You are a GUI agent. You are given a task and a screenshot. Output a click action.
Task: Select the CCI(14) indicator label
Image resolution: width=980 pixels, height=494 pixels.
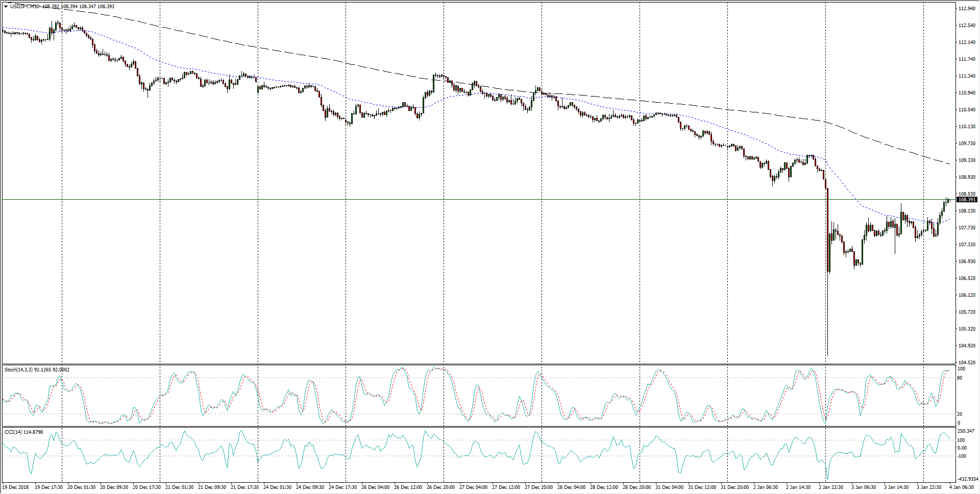click(x=14, y=432)
